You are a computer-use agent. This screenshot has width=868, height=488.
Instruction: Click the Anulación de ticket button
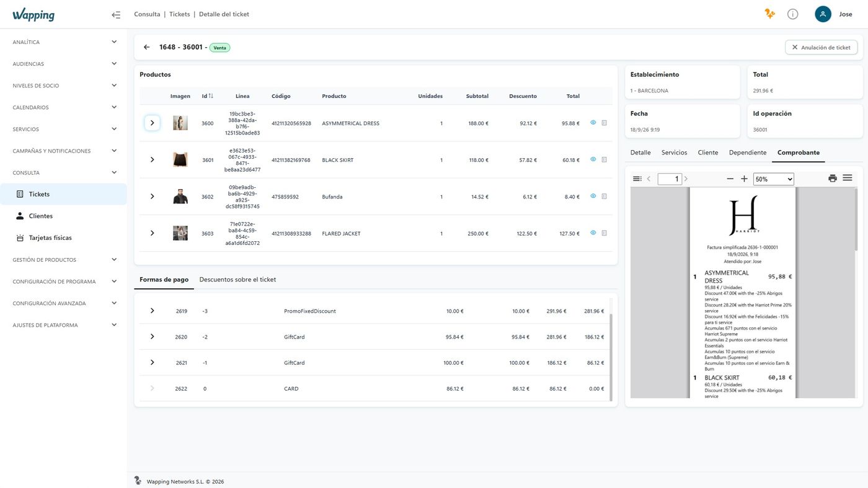tap(821, 47)
